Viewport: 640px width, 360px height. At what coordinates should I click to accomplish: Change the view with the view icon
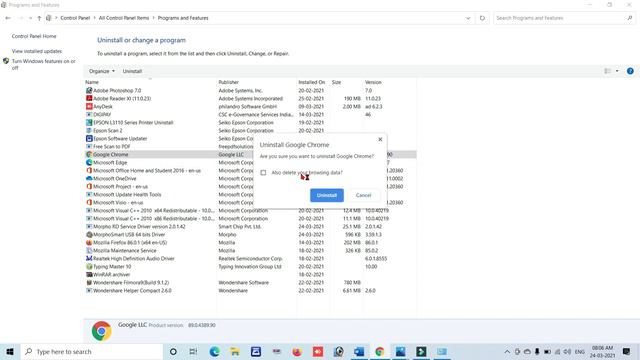pyautogui.click(x=607, y=71)
